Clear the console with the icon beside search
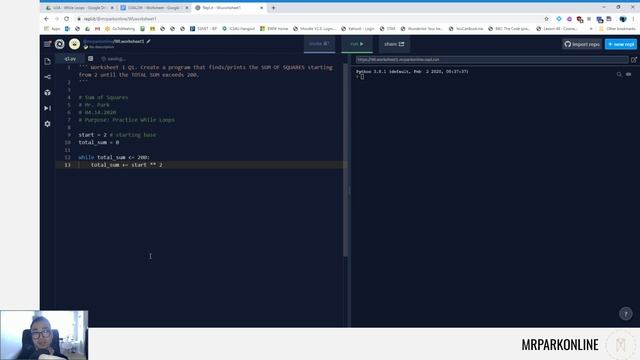Image resolution: width=640 pixels, height=360 pixels. click(629, 74)
